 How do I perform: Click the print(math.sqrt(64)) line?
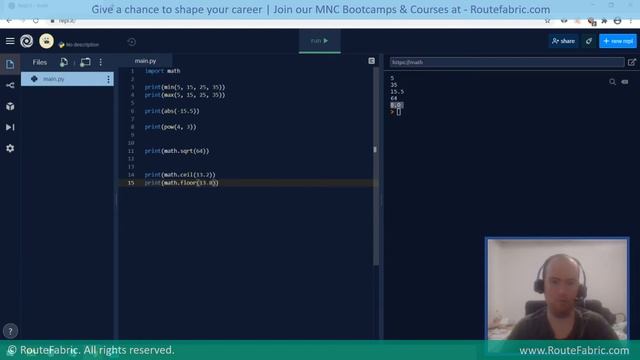177,151
